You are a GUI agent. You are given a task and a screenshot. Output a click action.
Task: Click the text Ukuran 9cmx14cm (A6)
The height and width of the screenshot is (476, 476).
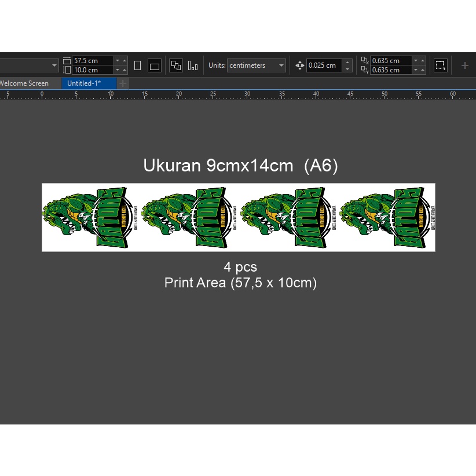[x=240, y=166]
